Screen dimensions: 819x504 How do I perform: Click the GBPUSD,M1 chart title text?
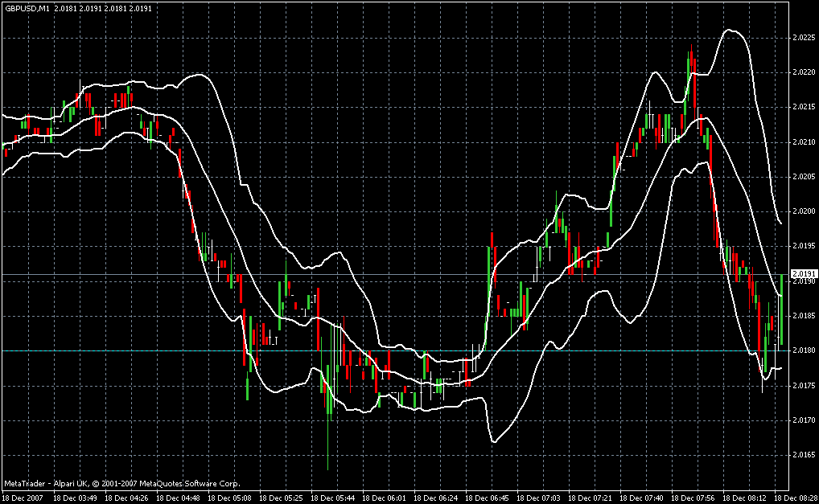tap(27, 8)
